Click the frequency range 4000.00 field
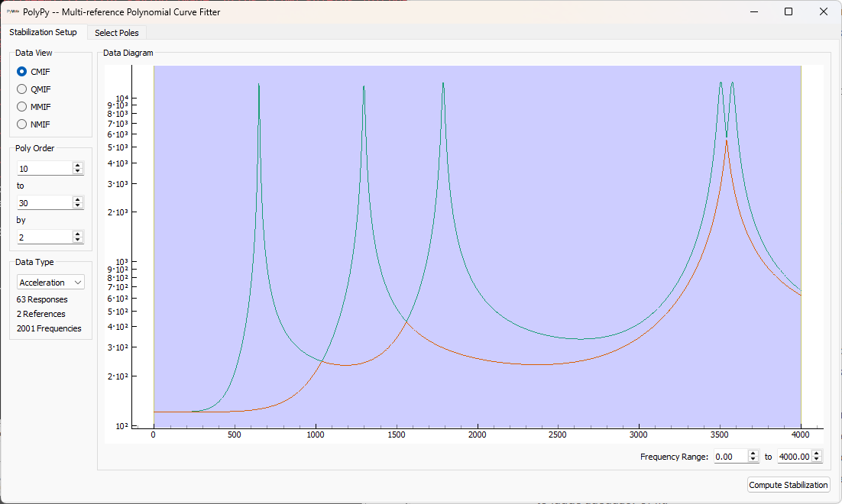 795,457
